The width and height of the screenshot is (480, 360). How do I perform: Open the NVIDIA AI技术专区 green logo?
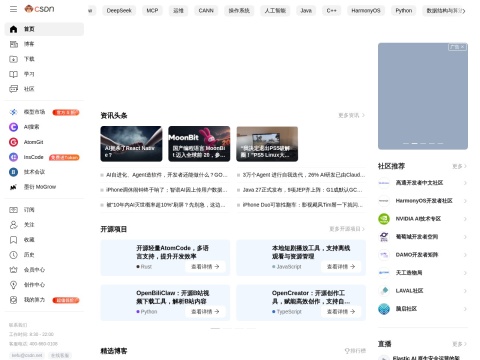coord(384,219)
